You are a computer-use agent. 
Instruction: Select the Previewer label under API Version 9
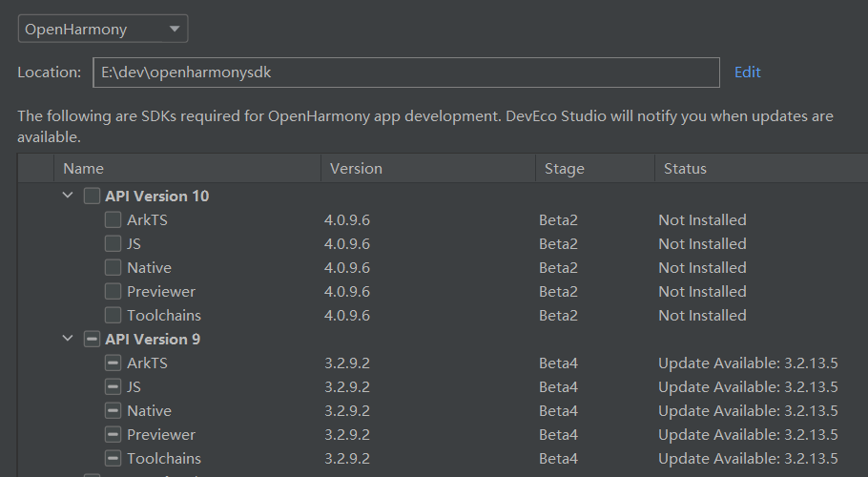coord(161,434)
